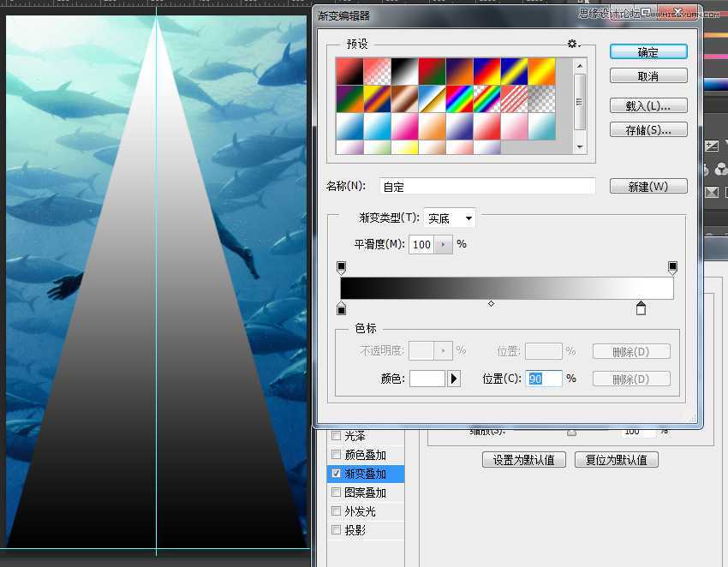Confirm the gradient with 确定
Viewport: 728px width, 567px height.
647,51
